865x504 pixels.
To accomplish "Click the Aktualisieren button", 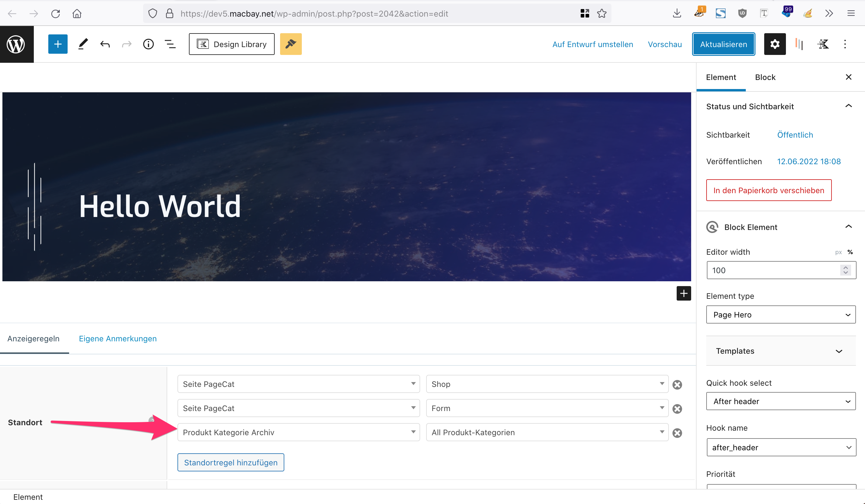I will (723, 44).
